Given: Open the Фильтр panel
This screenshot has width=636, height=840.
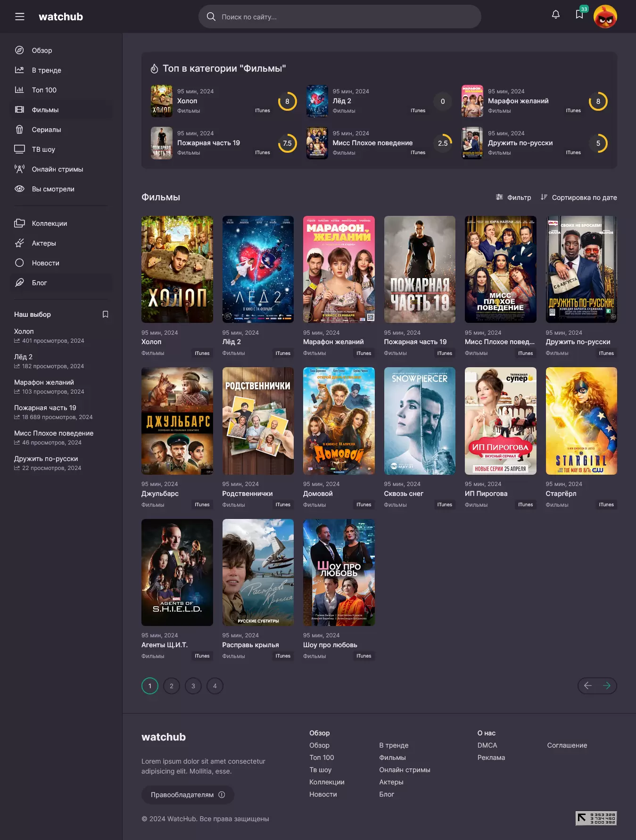Looking at the screenshot, I should coord(513,198).
